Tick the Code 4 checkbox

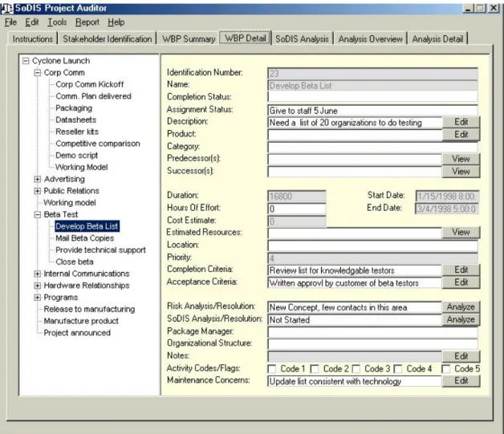click(x=398, y=369)
